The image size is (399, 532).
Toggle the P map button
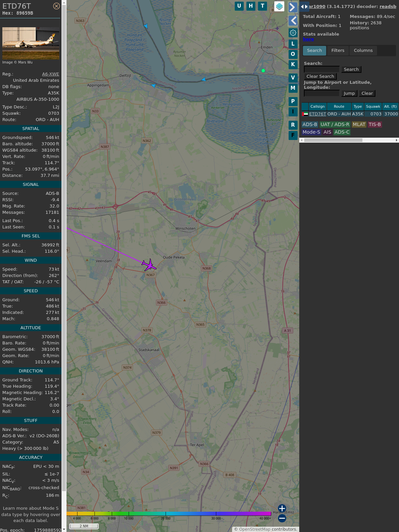293,101
